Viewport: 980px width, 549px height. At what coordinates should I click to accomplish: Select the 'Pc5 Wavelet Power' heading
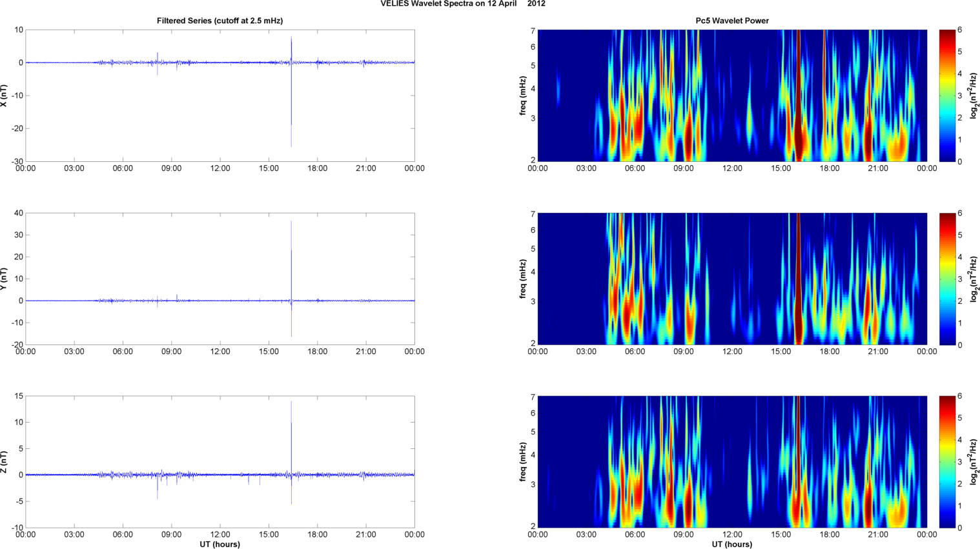(732, 21)
